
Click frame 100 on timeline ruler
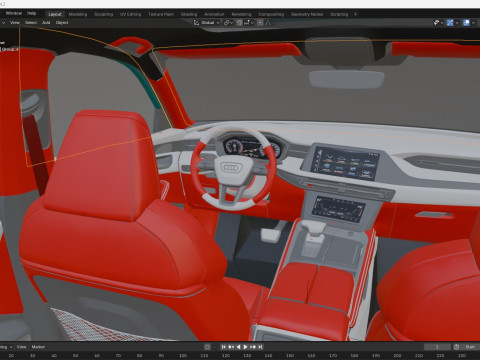tap(183, 356)
